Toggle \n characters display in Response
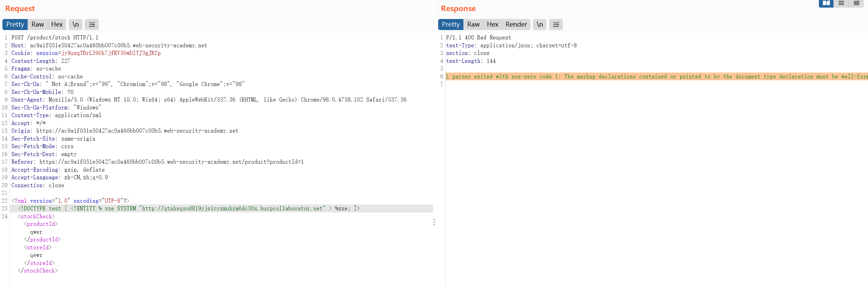Image resolution: width=868 pixels, height=287 pixels. pos(539,25)
